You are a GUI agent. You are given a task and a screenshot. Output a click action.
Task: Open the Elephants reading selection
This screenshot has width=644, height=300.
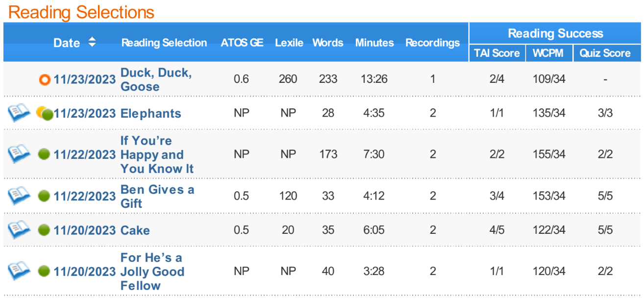[x=150, y=113]
